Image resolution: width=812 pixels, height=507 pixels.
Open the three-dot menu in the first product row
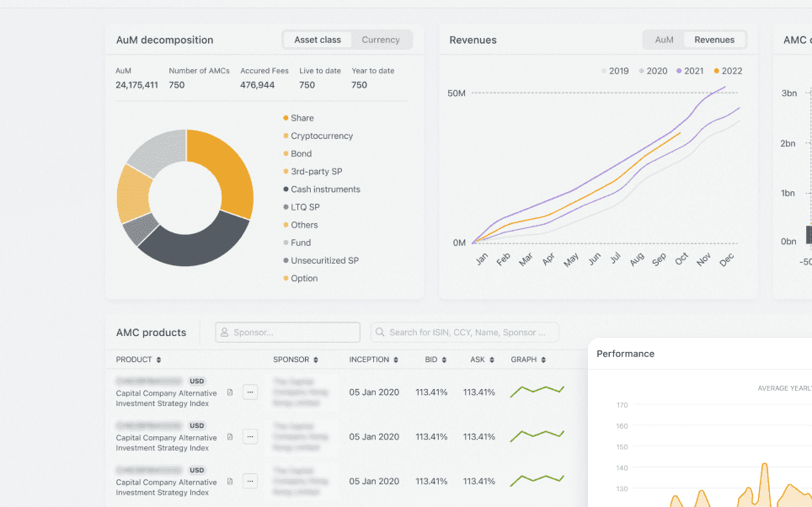(250, 392)
